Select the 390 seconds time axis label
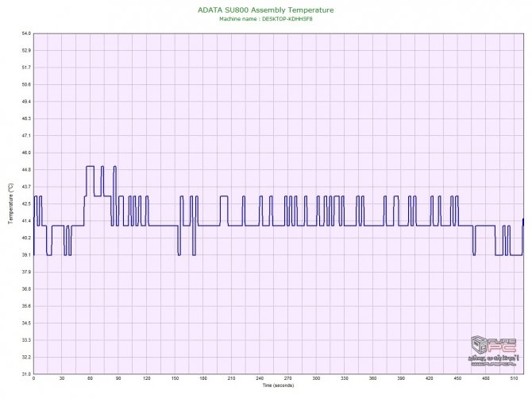Image resolution: width=532 pixels, height=399 pixels. point(401,378)
